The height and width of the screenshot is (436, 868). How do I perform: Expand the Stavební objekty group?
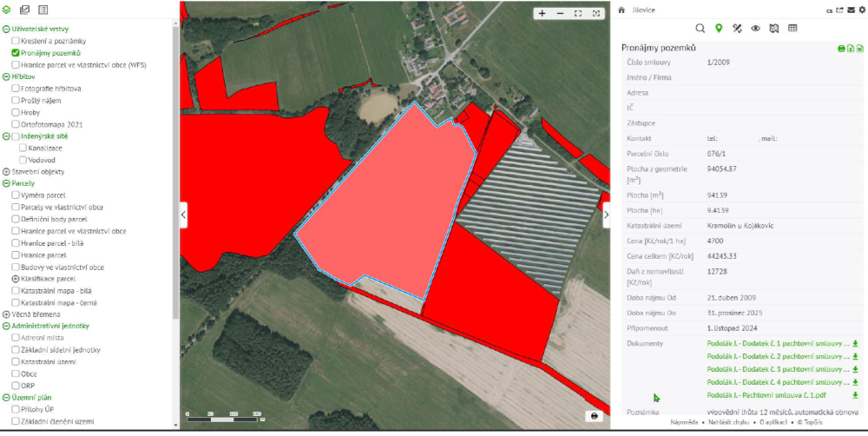6,172
